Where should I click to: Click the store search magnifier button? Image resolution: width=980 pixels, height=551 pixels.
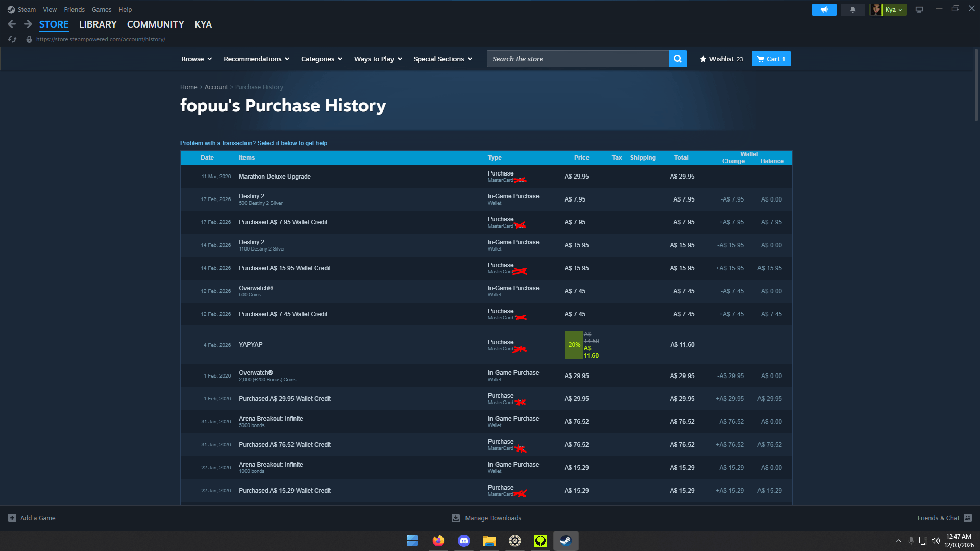(x=677, y=59)
